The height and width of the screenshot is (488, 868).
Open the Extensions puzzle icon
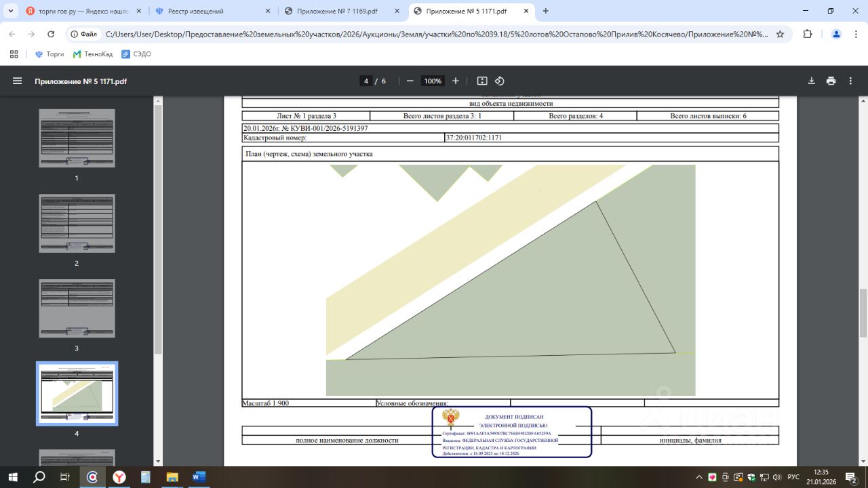point(808,34)
